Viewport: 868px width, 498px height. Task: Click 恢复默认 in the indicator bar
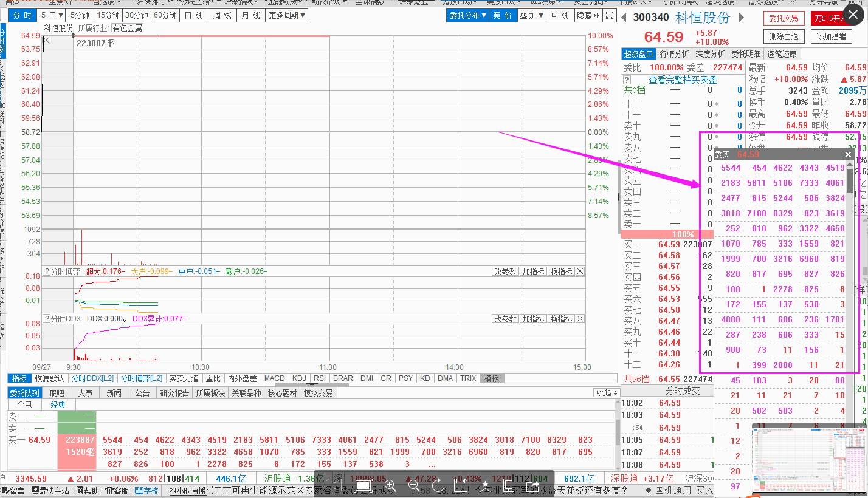tap(49, 378)
